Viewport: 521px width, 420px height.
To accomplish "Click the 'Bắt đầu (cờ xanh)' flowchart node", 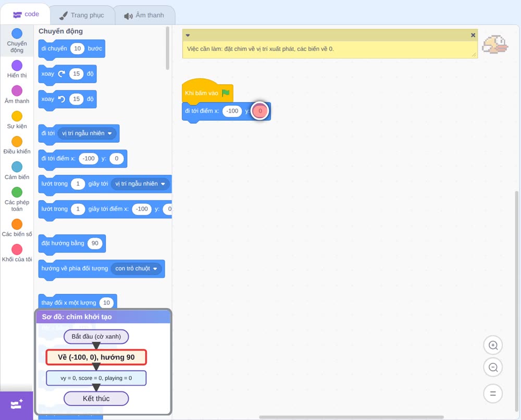I will point(96,337).
